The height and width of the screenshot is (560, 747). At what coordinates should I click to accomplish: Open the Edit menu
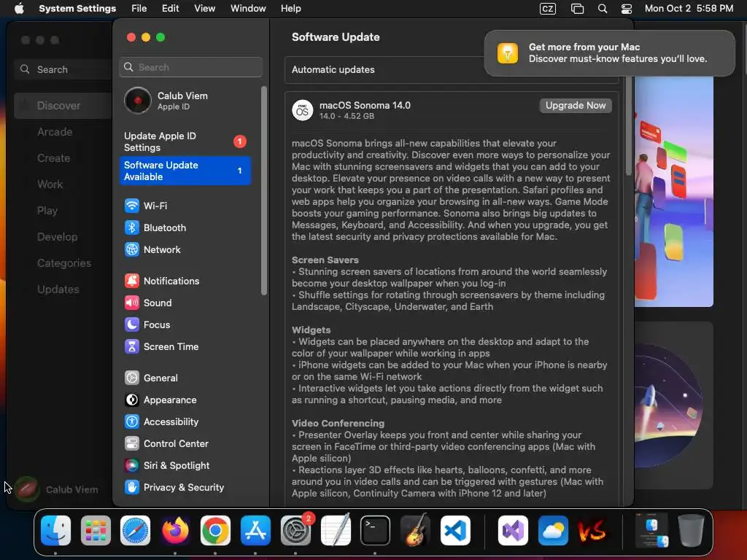pos(170,9)
